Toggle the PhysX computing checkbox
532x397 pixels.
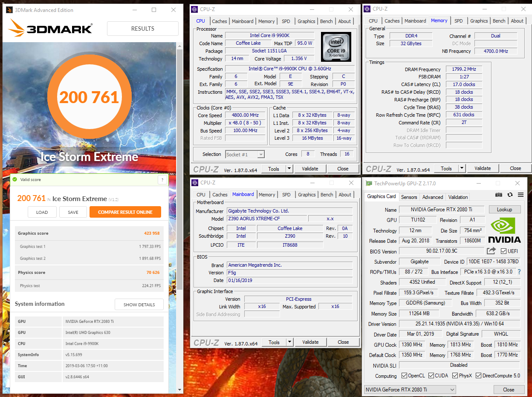tap(455, 376)
